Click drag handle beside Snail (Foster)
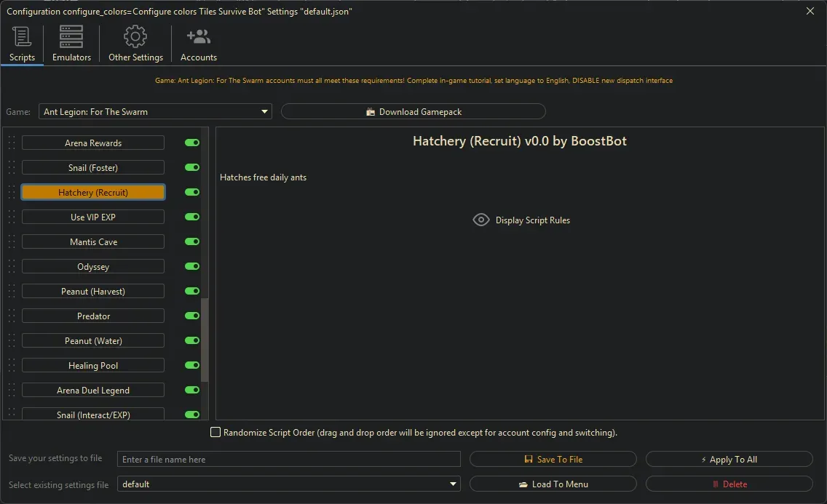The height and width of the screenshot is (504, 827). pos(12,167)
